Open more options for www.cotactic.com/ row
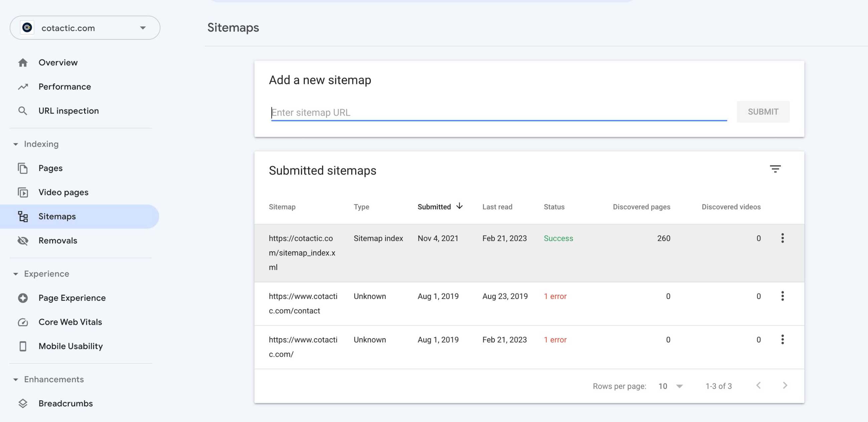This screenshot has height=422, width=868. pos(783,339)
